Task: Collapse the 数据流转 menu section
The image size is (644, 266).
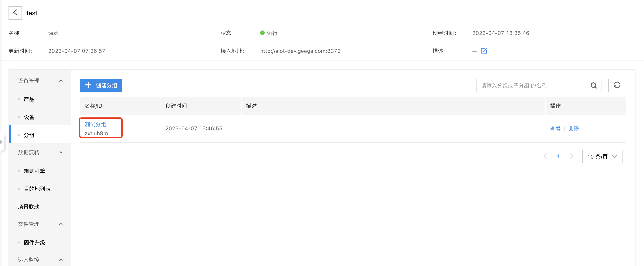Action: 61,152
